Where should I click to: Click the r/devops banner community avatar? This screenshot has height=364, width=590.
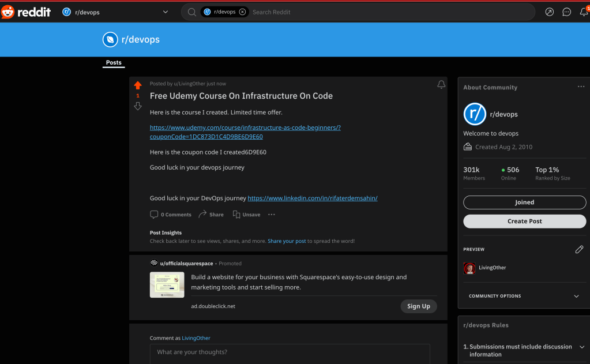[x=110, y=40]
